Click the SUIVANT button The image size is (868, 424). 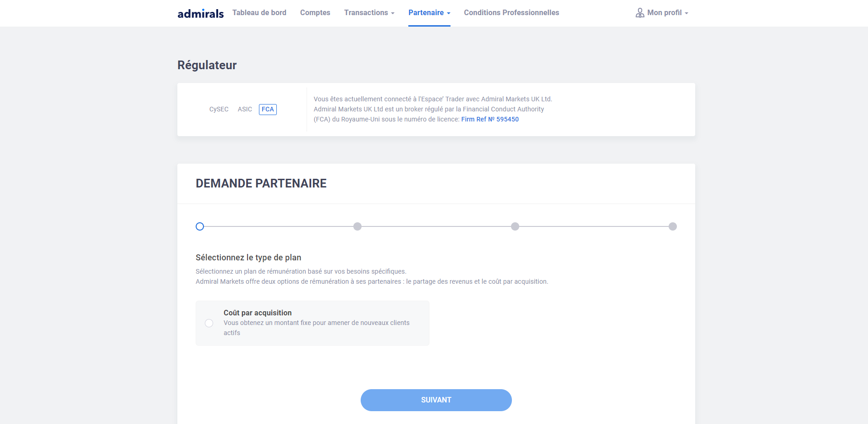tap(436, 400)
